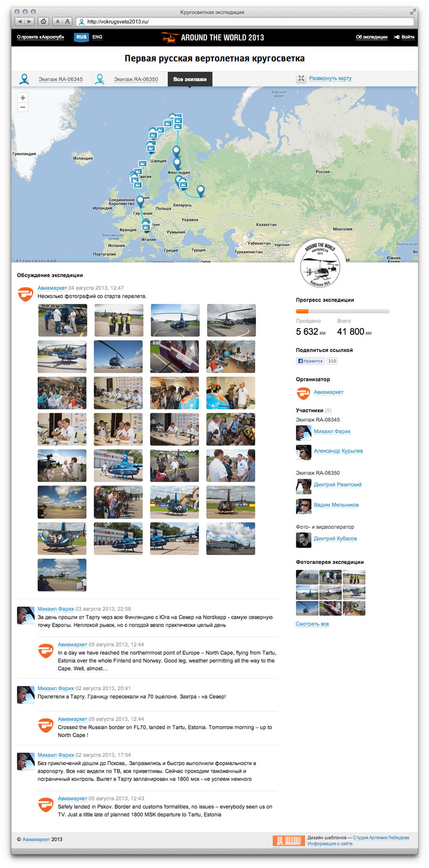Click the browser back arrow button
This screenshot has height=868, width=429.
(20, 21)
